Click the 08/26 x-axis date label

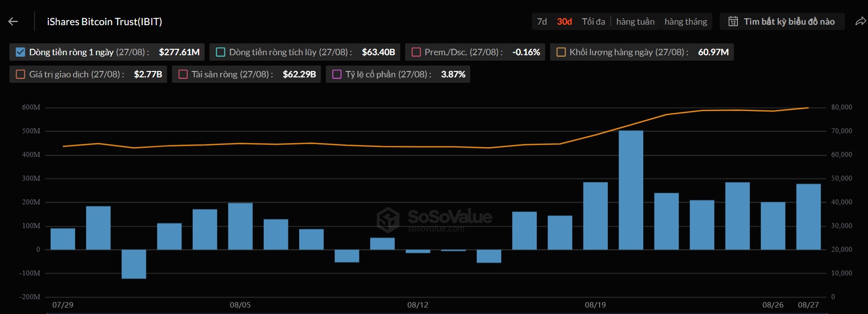pyautogui.click(x=773, y=305)
